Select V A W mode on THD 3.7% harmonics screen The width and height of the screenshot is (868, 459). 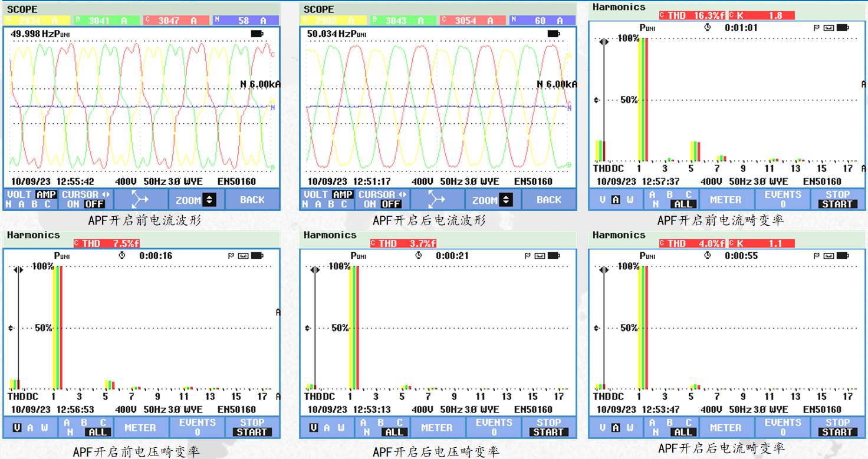[327, 428]
